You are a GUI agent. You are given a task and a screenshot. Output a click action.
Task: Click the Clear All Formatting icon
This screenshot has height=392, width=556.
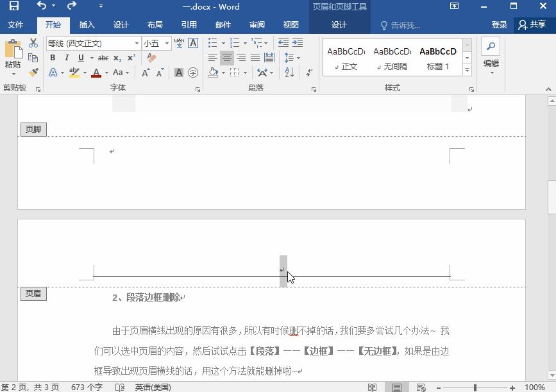tap(151, 57)
